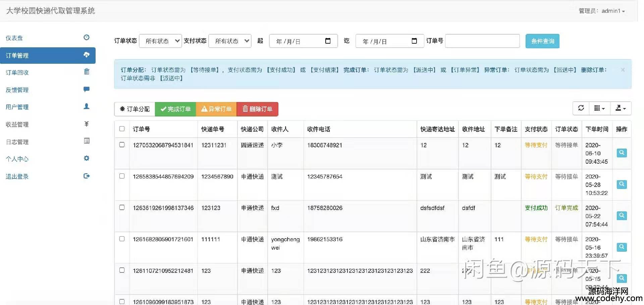This screenshot has height=305, width=644.
Task: Click the trash icon beside 订单回收
Action: [x=87, y=71]
